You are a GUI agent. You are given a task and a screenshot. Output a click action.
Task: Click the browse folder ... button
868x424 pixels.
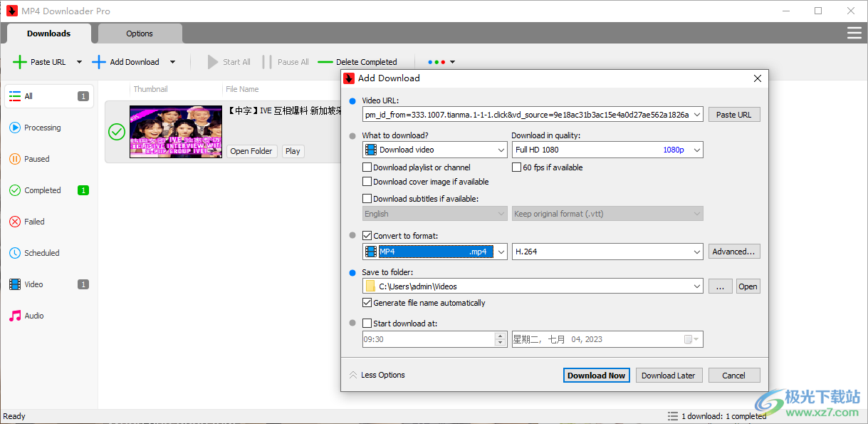coord(720,286)
